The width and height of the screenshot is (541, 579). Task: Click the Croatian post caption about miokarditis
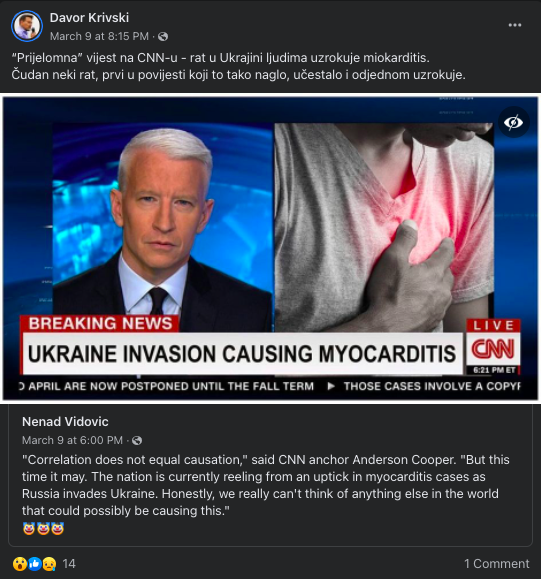[239, 66]
